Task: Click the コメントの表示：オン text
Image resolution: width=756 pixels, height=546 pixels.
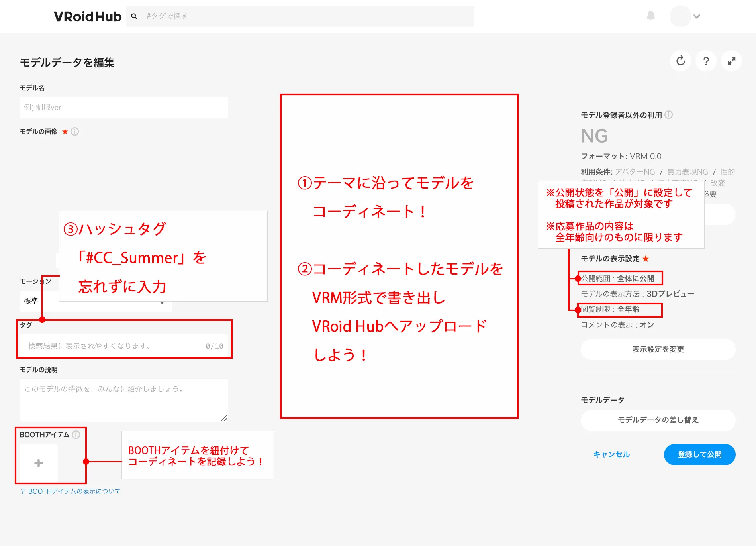Action: click(x=617, y=325)
